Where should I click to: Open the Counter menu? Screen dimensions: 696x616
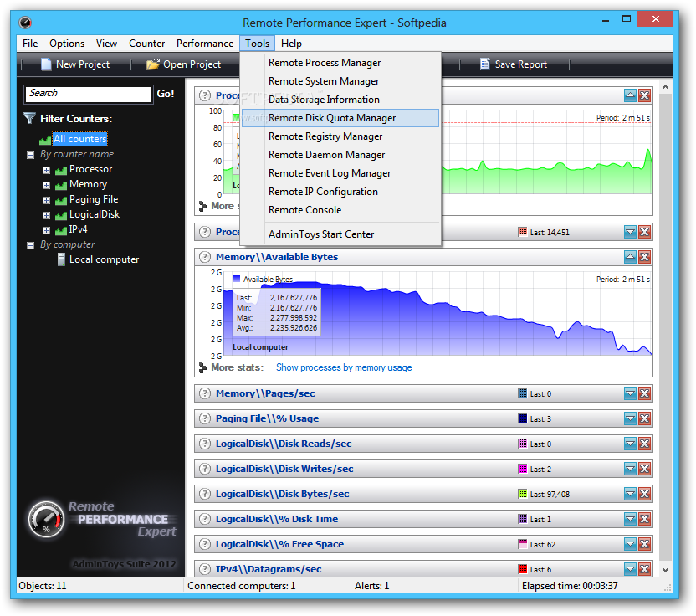[147, 44]
